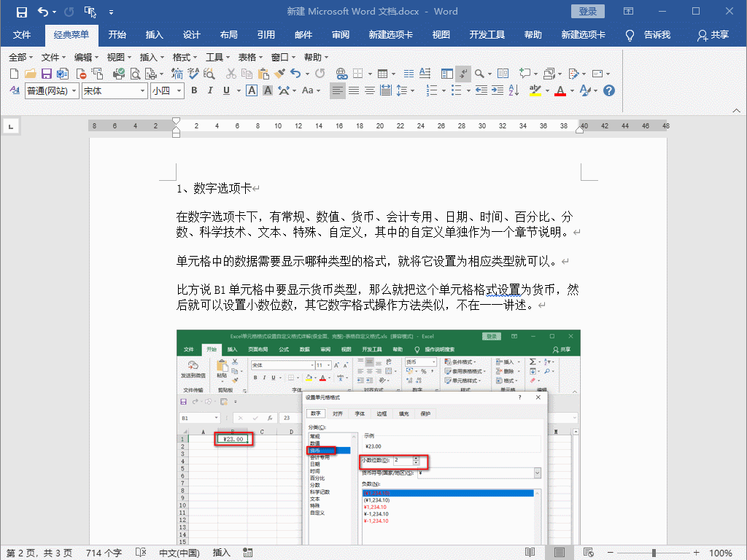
Task: Toggle Bold formatting
Action: (x=194, y=90)
